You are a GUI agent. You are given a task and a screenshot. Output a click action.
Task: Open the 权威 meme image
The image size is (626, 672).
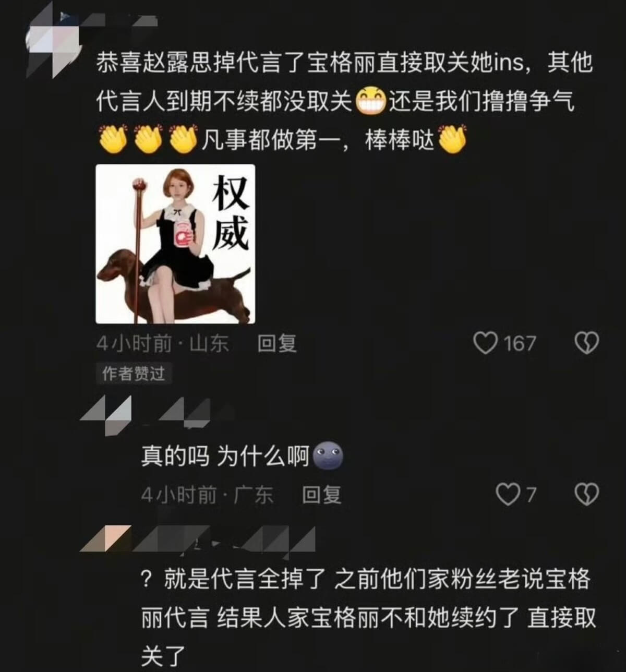[175, 244]
